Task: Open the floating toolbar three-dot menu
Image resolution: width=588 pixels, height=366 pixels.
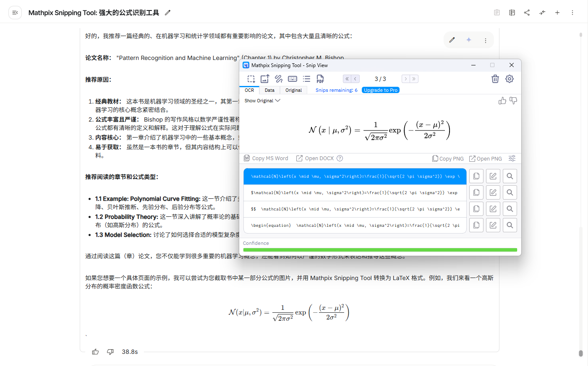Action: [486, 40]
